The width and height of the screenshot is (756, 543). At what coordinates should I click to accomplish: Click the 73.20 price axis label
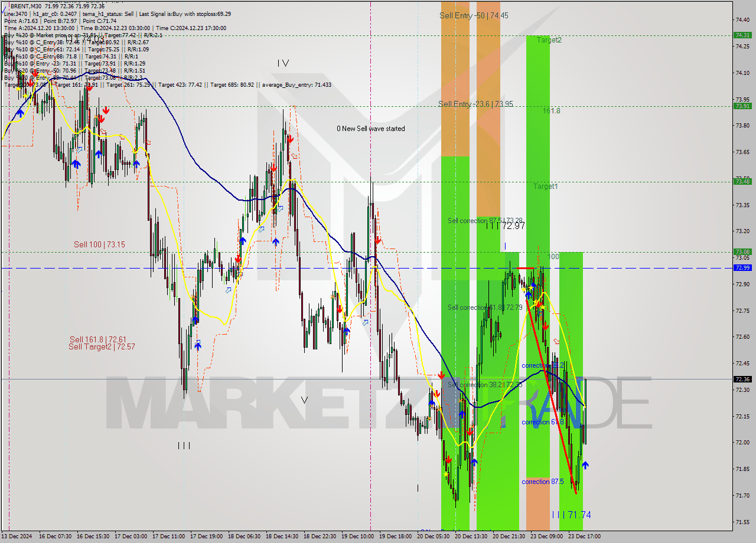(742, 231)
